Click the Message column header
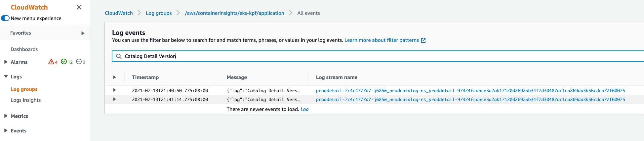The width and height of the screenshot is (644, 141). (237, 77)
